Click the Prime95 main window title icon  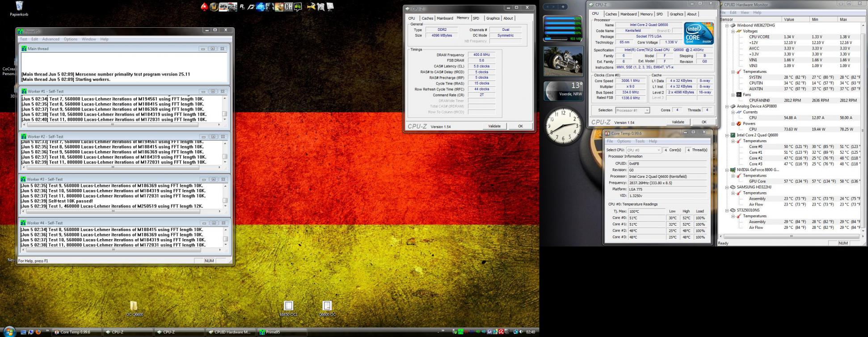click(20, 31)
